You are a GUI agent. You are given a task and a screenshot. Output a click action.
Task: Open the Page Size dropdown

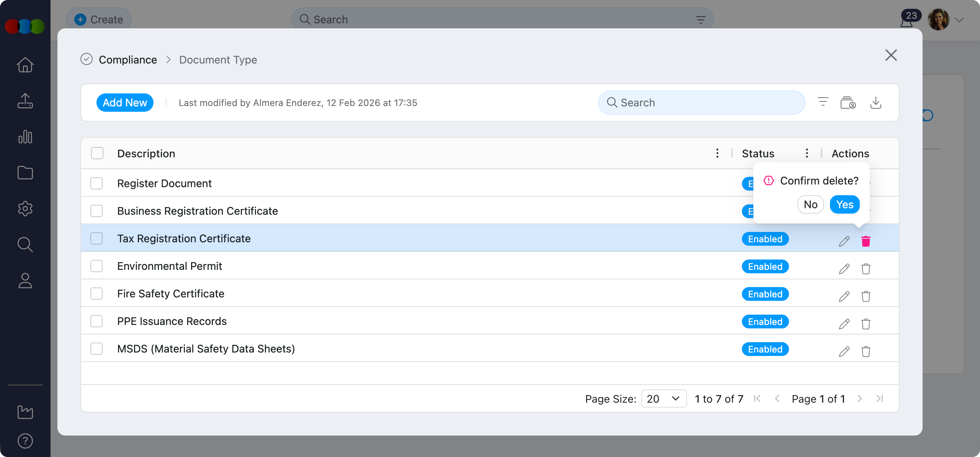click(x=663, y=398)
